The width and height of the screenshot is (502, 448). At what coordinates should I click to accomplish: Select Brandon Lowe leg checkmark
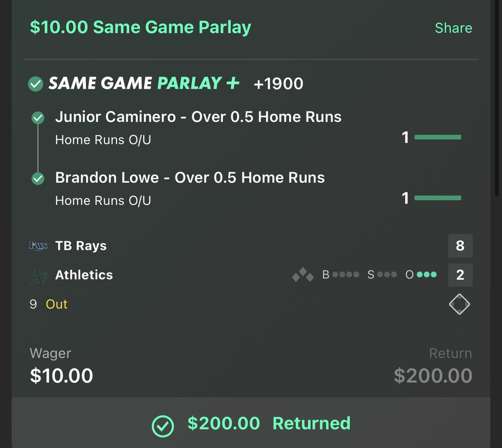click(x=38, y=179)
